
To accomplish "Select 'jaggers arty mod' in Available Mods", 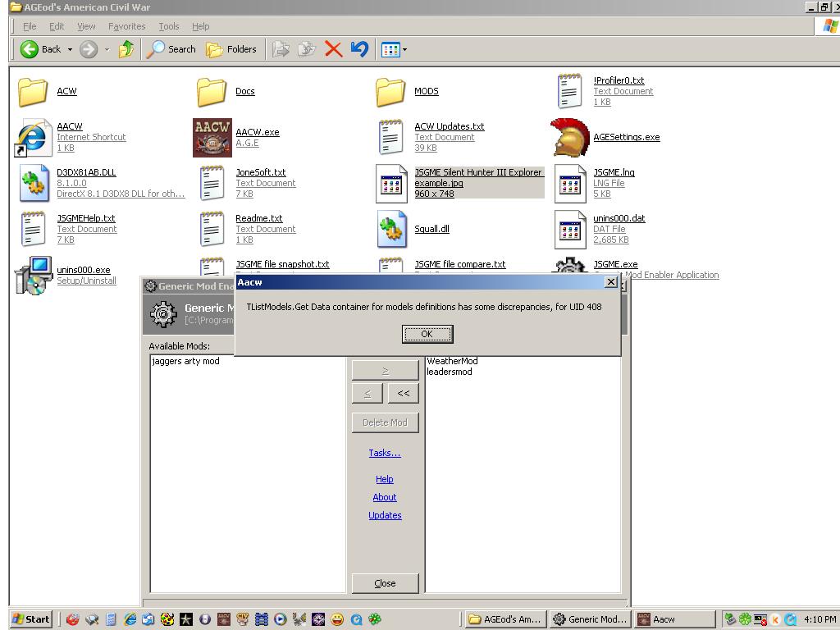I will coord(186,361).
